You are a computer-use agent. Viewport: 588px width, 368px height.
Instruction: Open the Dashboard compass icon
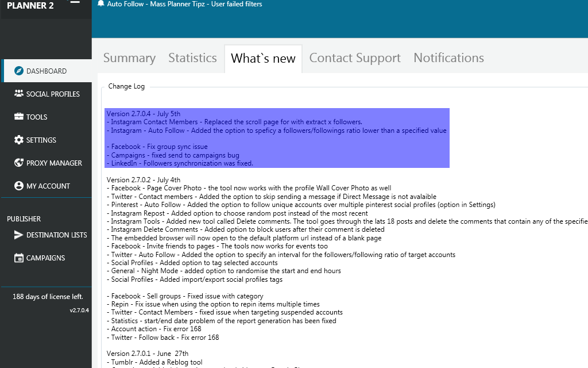19,71
